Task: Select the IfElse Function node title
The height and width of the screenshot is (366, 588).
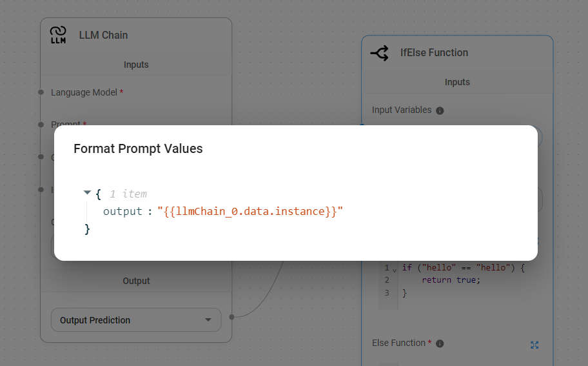Action: click(434, 53)
